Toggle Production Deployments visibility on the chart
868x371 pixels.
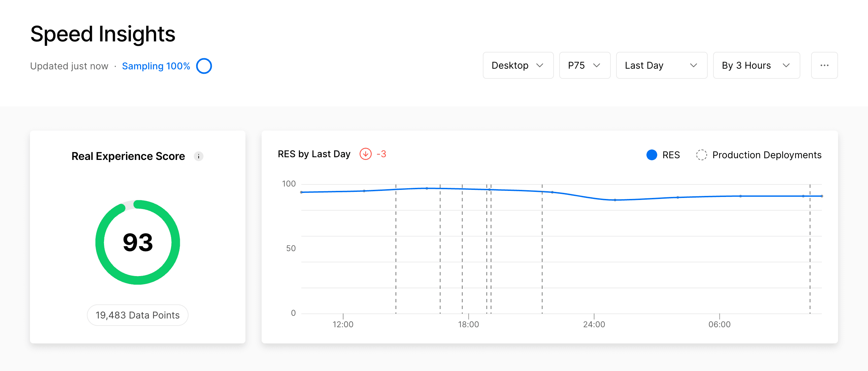[758, 155]
